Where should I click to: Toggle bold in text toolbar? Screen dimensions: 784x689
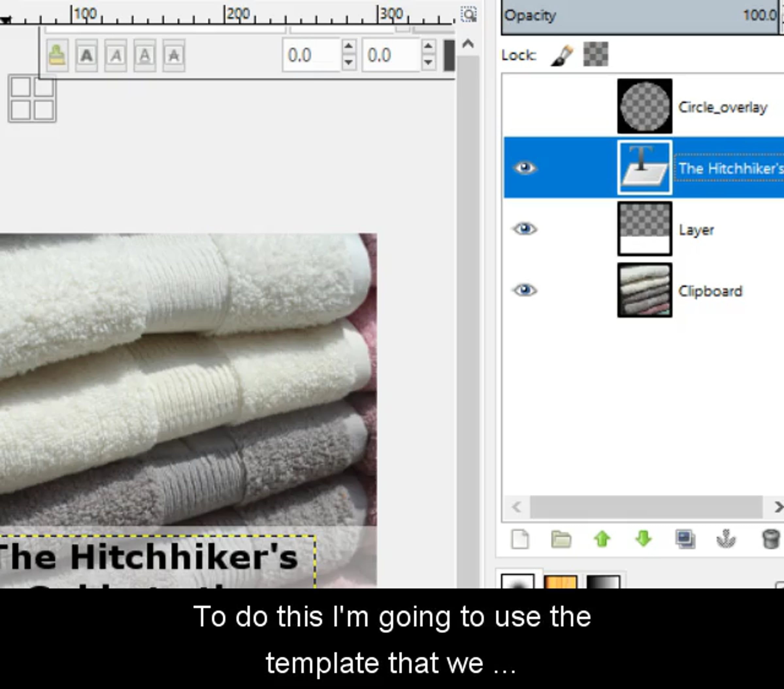pos(87,55)
